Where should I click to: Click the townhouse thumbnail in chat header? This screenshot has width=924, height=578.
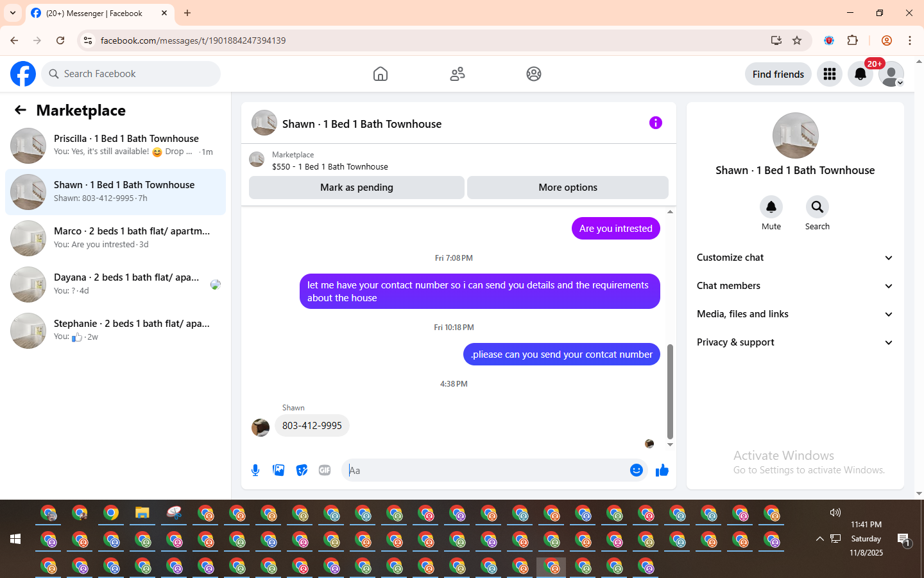point(264,123)
